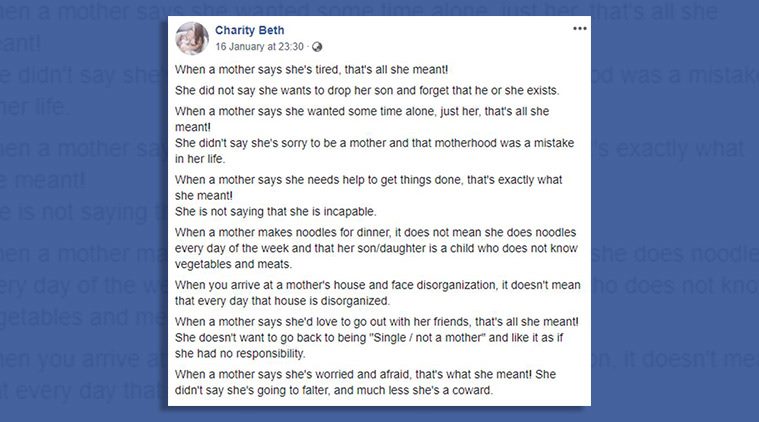Screen dimensions: 759x422
Task: Select the closing "much less she's a coward" line
Action: [x=334, y=391]
